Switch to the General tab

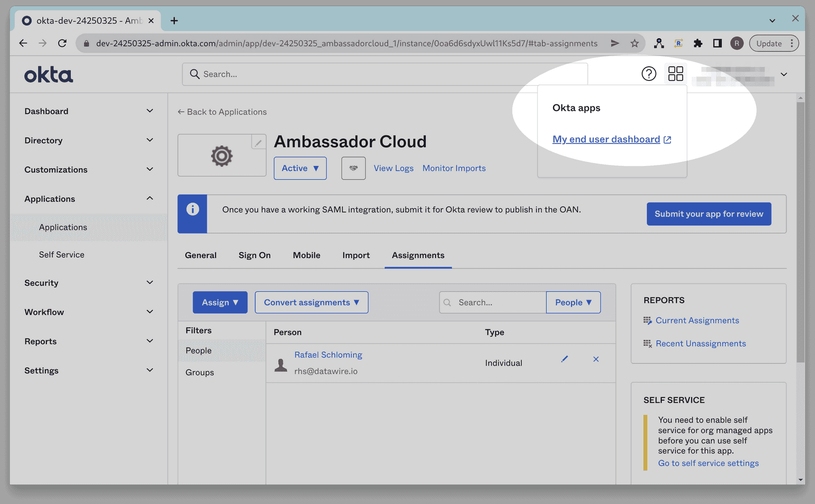201,255
